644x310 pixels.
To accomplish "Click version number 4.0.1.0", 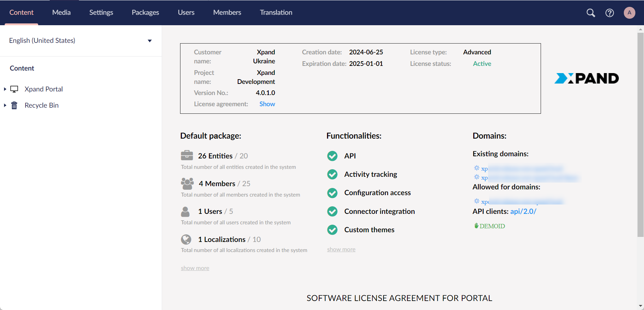I will click(x=265, y=93).
